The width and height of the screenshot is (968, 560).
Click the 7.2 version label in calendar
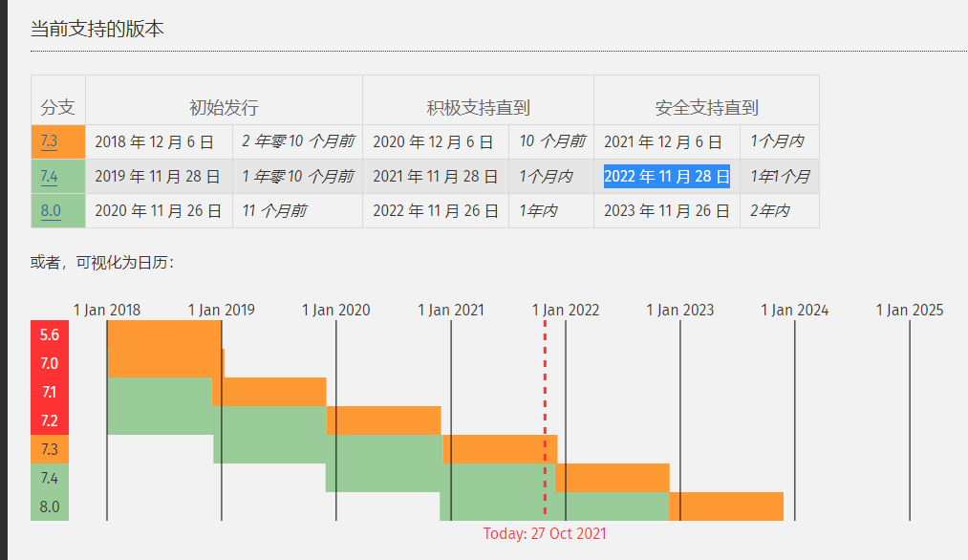tap(50, 420)
